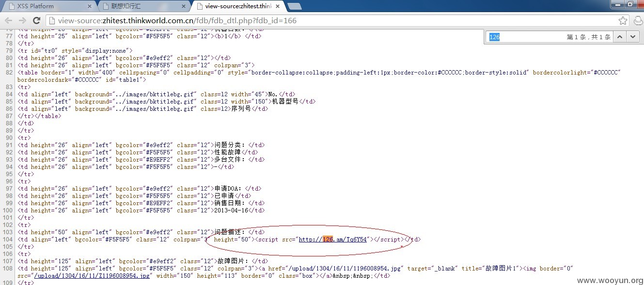Click the </tr></table> text on line 87
Image resolution: width=644 pixels, height=285 pixels.
39,116
